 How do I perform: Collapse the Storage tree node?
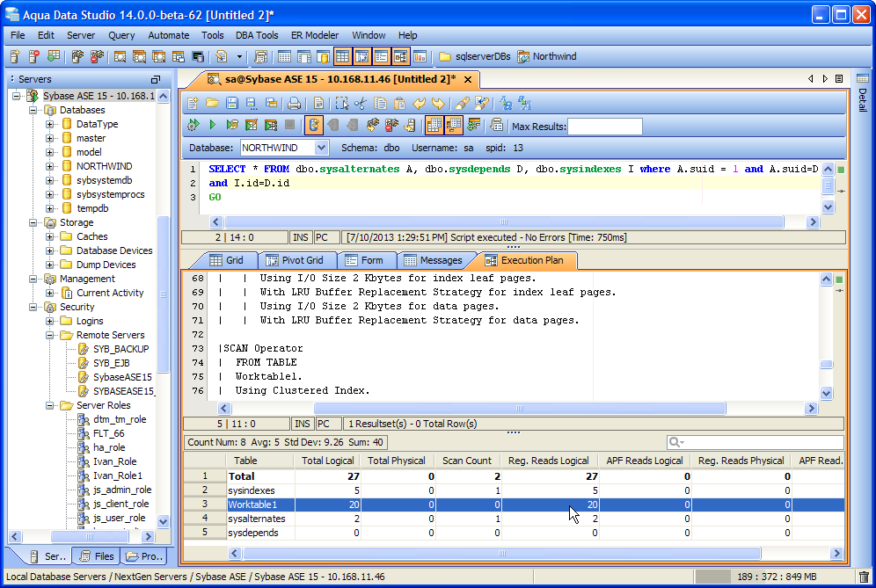point(33,222)
